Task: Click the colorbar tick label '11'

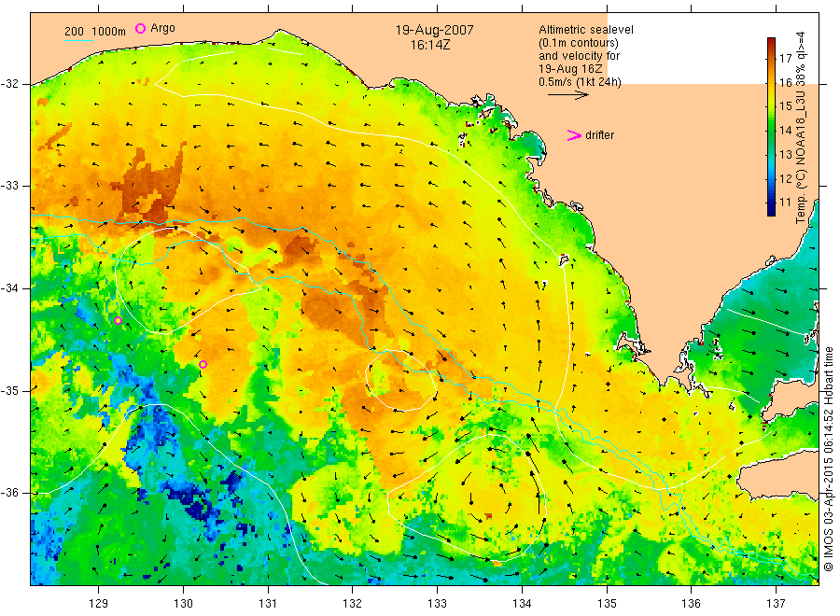Action: point(785,203)
